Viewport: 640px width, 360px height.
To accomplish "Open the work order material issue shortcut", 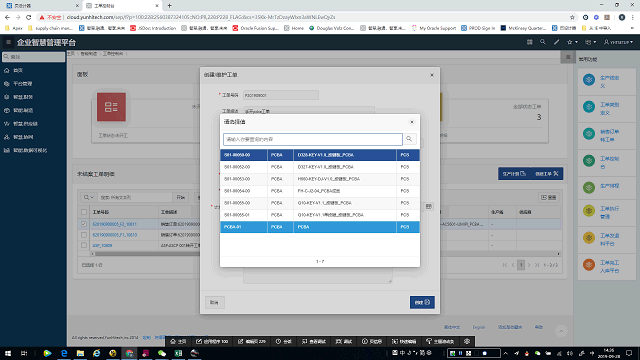I will click(607, 239).
